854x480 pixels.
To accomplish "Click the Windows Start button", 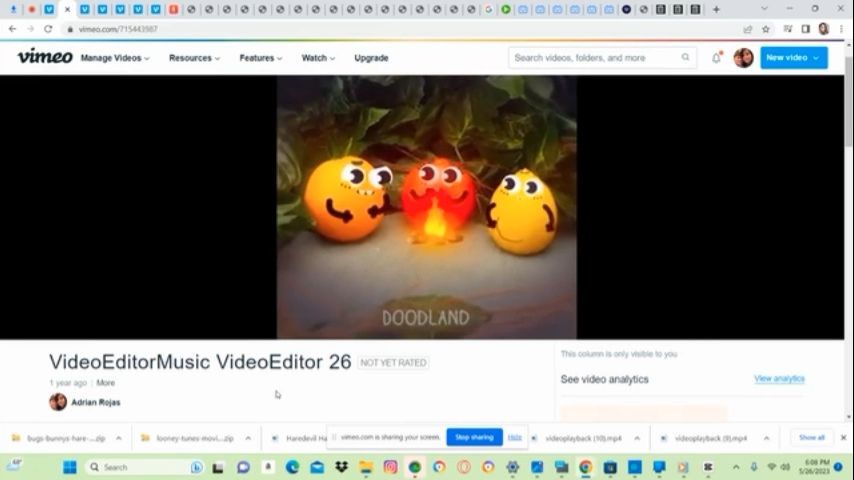I will coord(70,467).
